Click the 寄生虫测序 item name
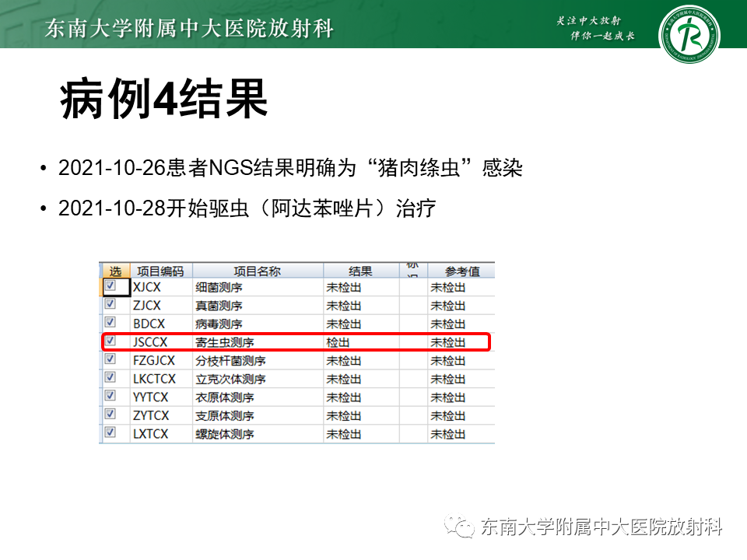 coord(224,342)
